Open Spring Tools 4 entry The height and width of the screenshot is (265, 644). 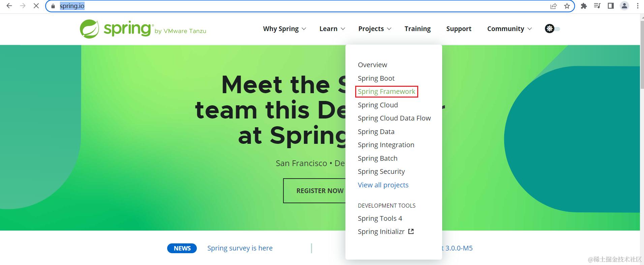point(380,218)
